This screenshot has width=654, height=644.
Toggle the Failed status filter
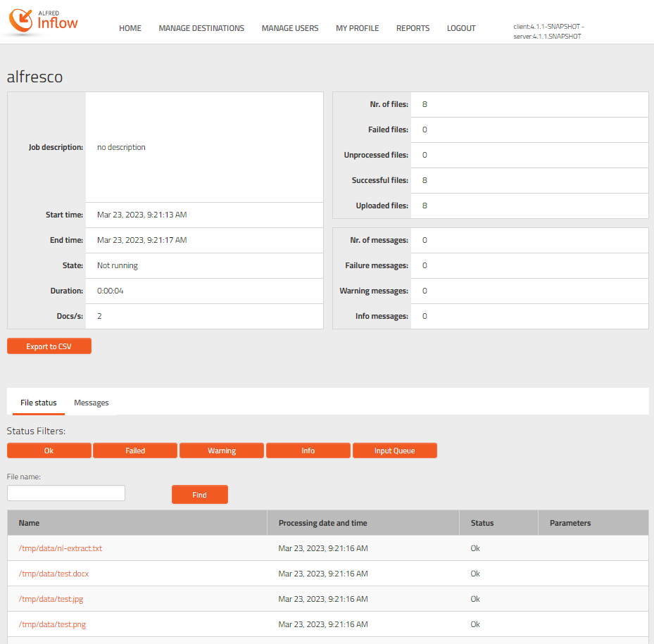(x=135, y=450)
